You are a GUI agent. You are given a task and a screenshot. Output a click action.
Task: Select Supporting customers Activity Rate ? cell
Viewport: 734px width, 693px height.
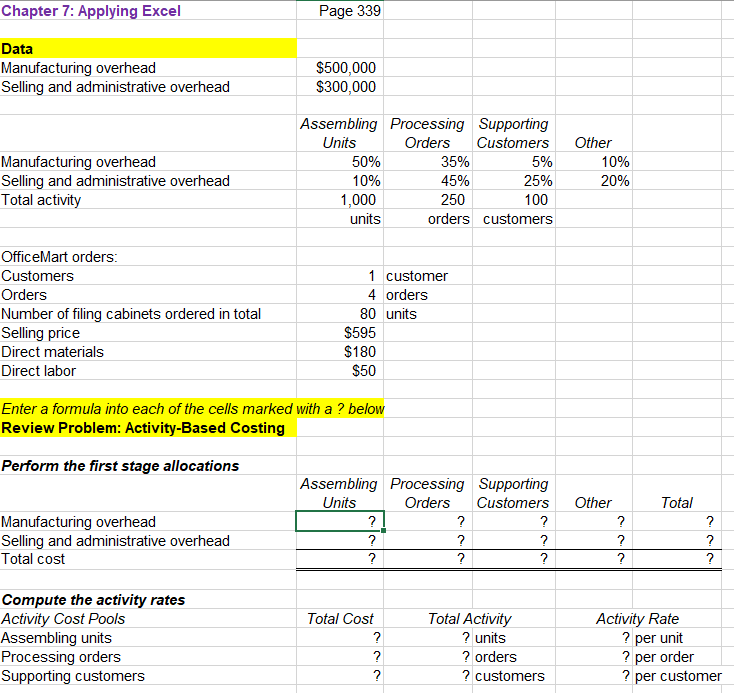point(594,676)
